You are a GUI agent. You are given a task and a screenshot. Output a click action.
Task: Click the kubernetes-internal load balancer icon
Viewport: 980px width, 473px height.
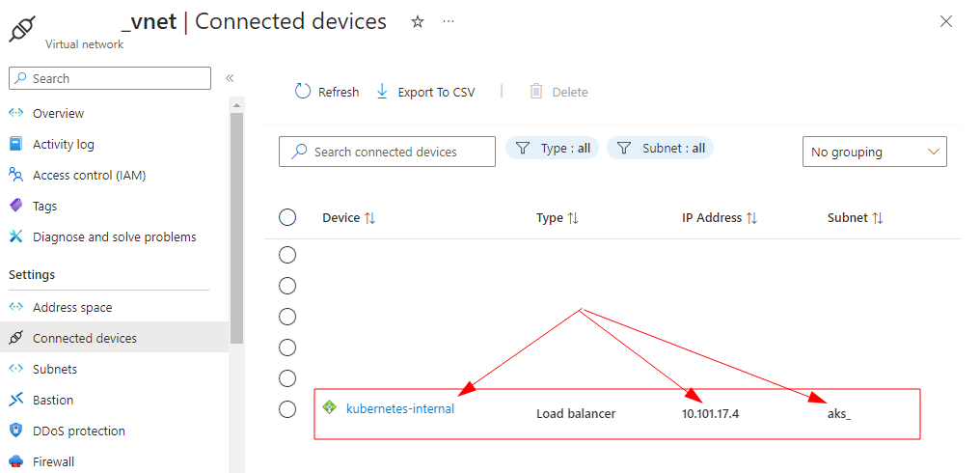tap(329, 408)
